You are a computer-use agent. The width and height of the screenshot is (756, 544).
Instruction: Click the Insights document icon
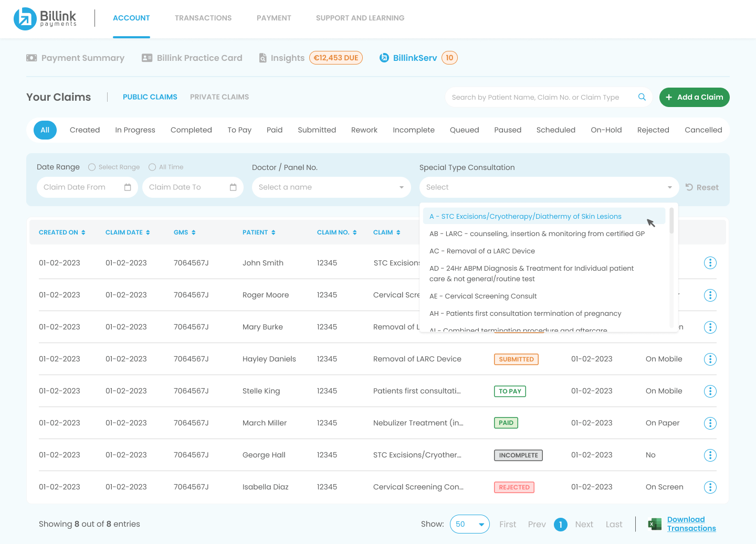pyautogui.click(x=263, y=58)
